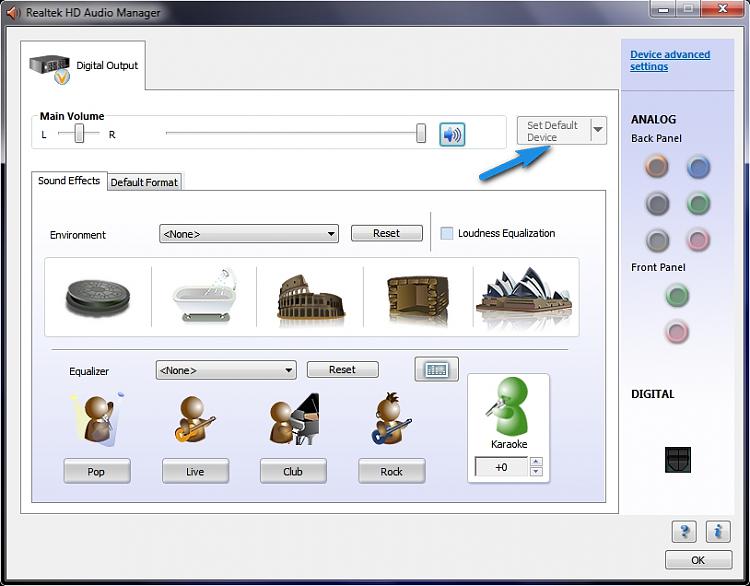750x586 pixels.
Task: Click the Set Default Device button
Action: [553, 131]
